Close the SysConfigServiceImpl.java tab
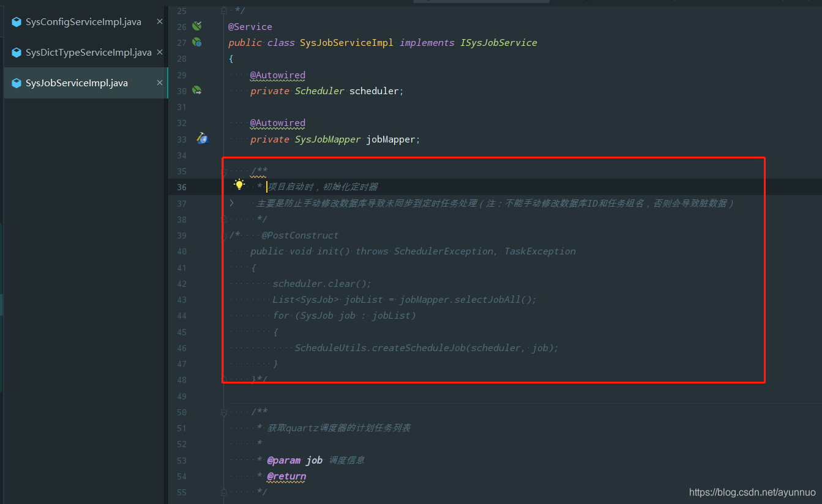822x504 pixels. point(160,21)
